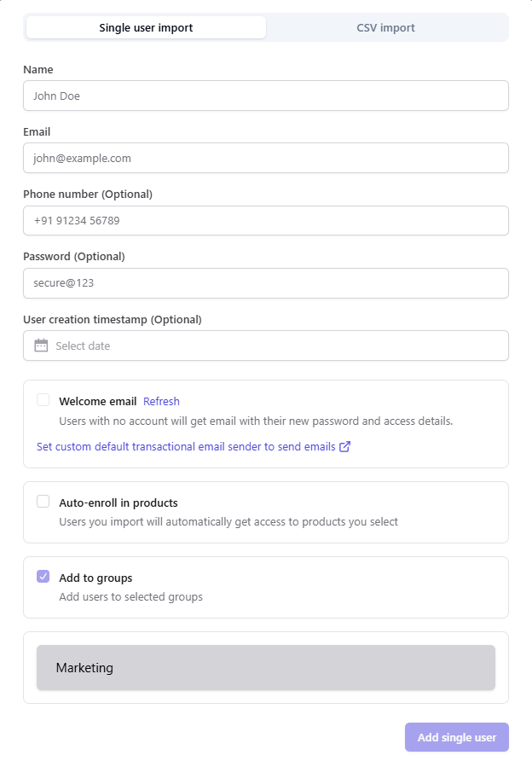Select the Marketing group

pos(265,667)
